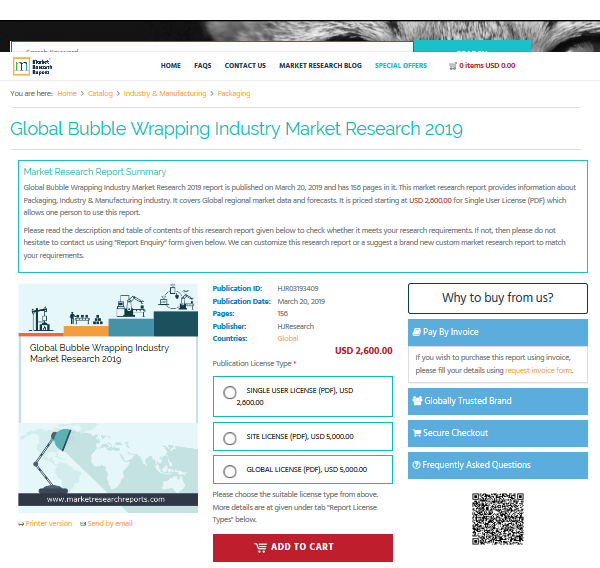Click the Market Research Reports logo
The width and height of the screenshot is (600, 568).
(x=32, y=67)
